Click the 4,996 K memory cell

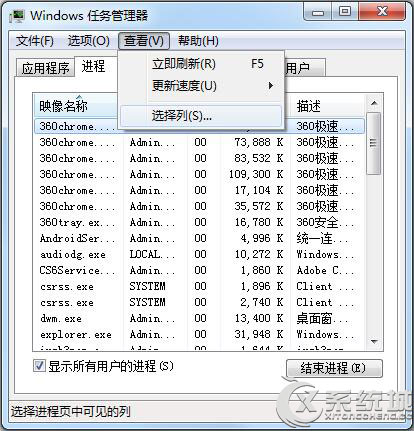[x=262, y=238]
